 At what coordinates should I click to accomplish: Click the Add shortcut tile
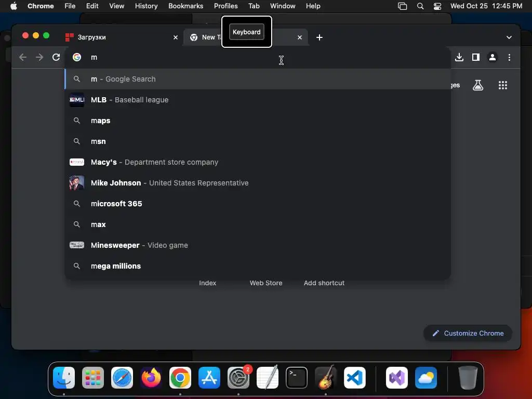(x=324, y=283)
